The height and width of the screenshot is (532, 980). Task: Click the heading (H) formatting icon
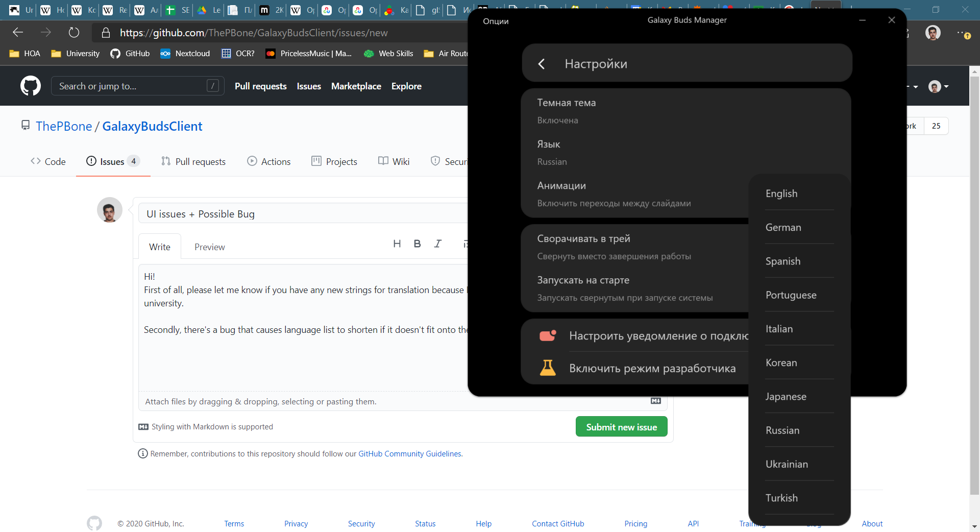point(397,244)
